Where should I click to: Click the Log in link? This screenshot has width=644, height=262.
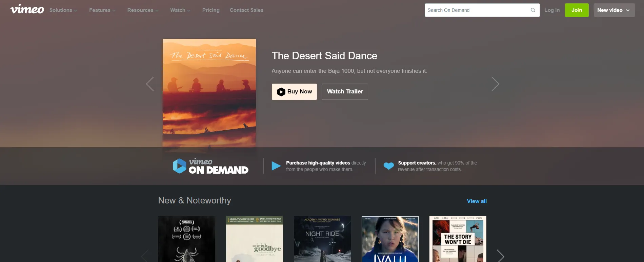(x=552, y=10)
